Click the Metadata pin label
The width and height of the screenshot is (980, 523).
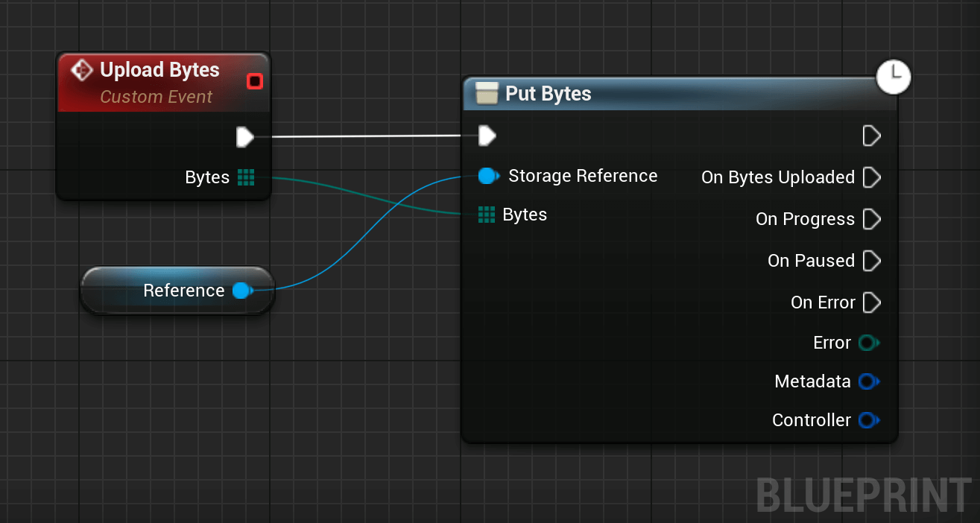[812, 381]
